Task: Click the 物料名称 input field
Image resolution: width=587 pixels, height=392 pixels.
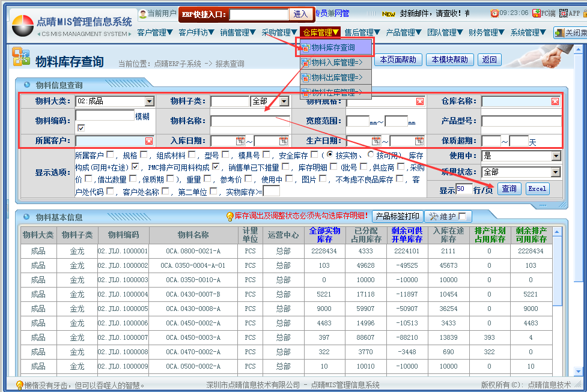Action: click(x=250, y=121)
